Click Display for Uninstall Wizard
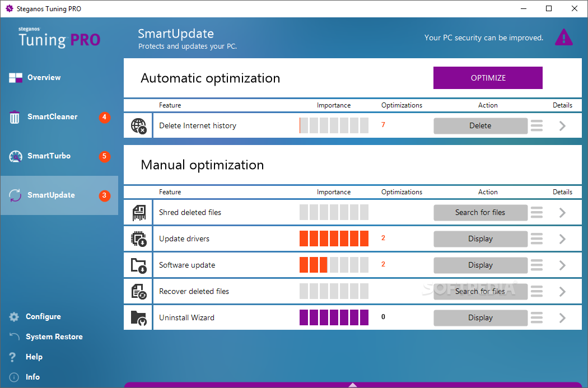588x388 pixels. point(480,317)
